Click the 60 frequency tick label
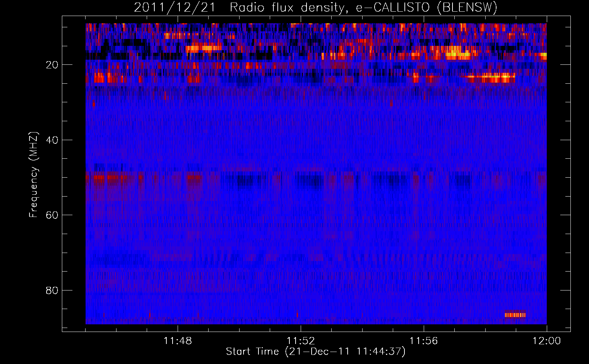This screenshot has width=589, height=364. 52,215
